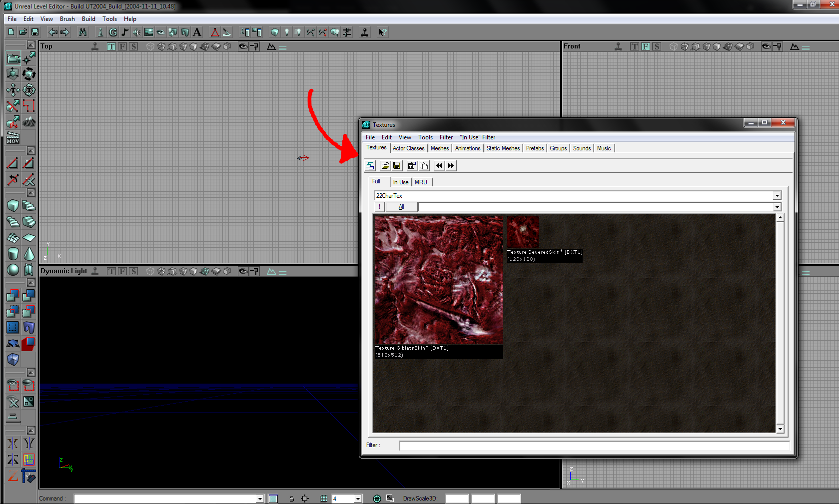Toggle realtime preview joystick in the Top viewport

pos(95,46)
